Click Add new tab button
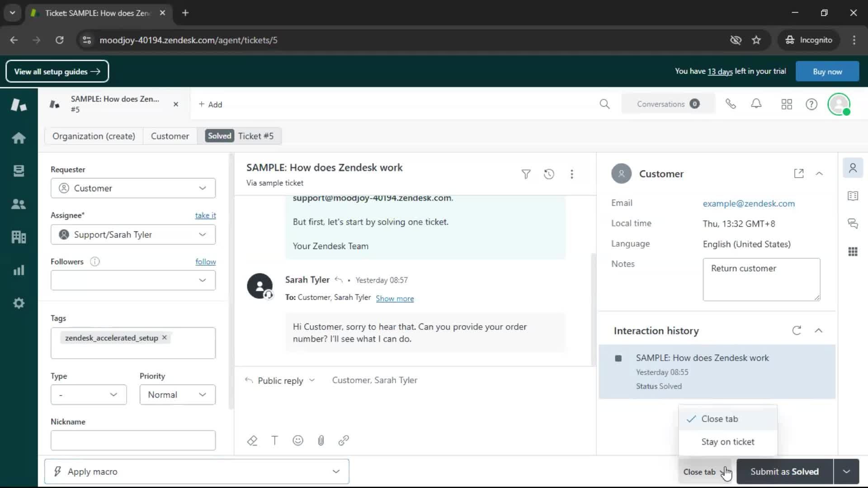Image resolution: width=868 pixels, height=488 pixels. click(x=210, y=104)
